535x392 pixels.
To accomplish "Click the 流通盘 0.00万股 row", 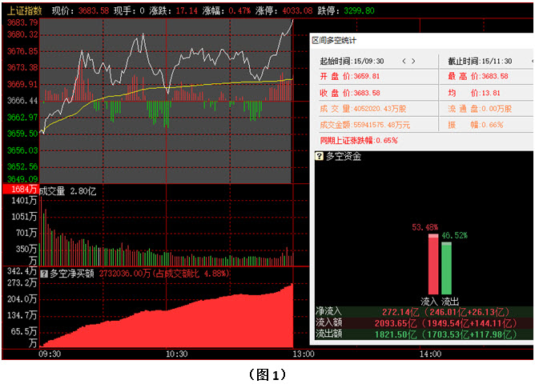I will click(x=480, y=109).
